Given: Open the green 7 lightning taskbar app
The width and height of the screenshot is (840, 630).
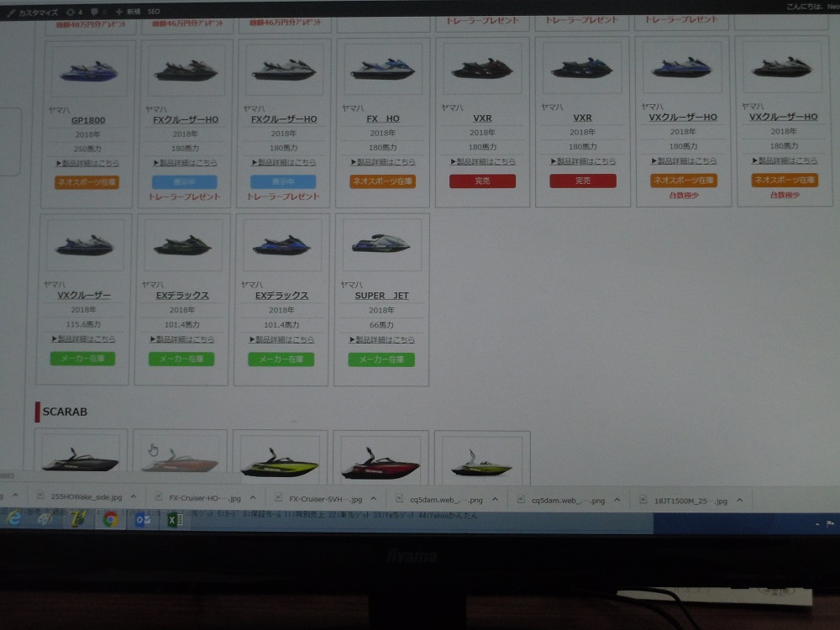Looking at the screenshot, I should pos(78,518).
